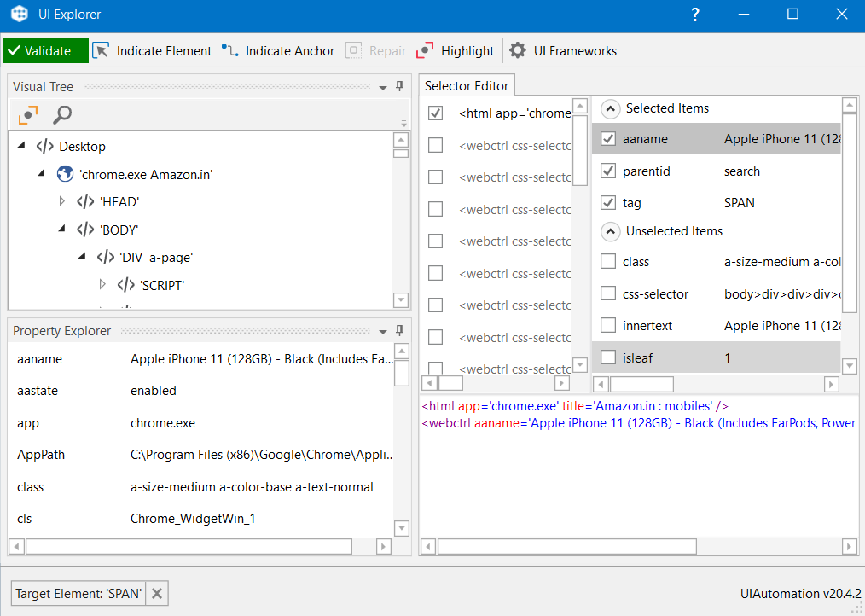Click the Target Element: 'SPAN' button

click(x=78, y=593)
